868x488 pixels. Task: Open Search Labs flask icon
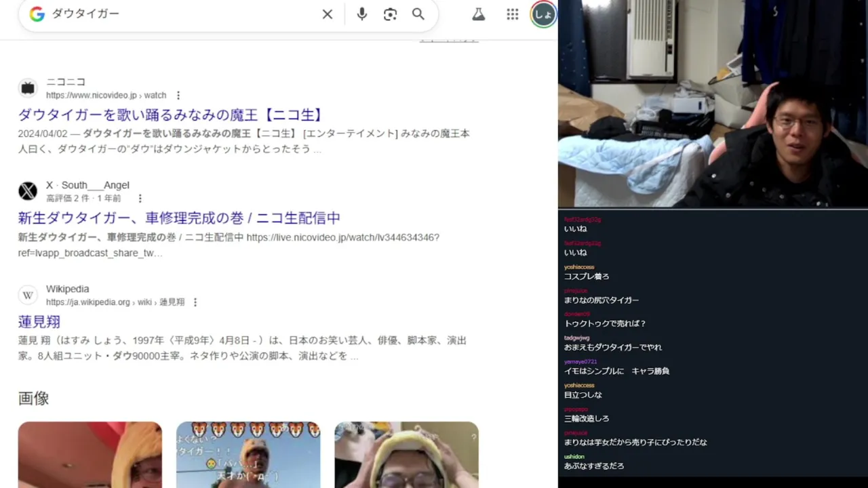[x=479, y=14]
